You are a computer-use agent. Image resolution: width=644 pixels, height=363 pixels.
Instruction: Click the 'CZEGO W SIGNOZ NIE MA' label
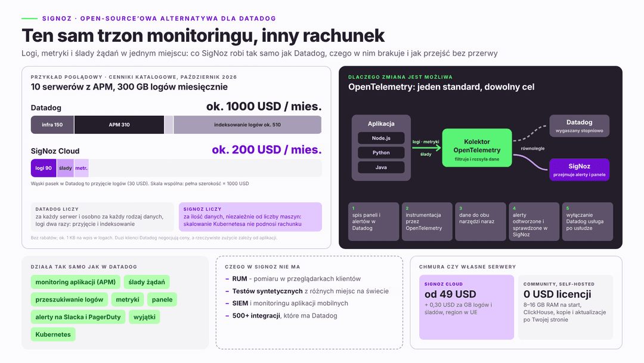pos(262,267)
